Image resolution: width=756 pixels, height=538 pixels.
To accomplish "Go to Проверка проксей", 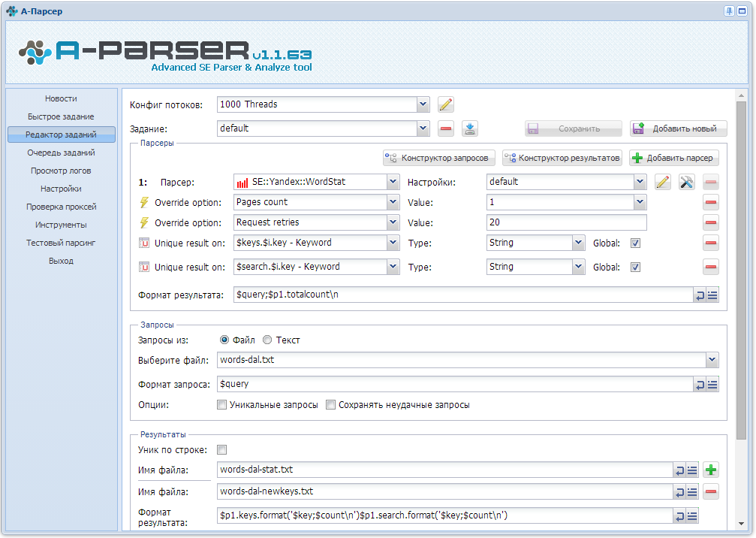I will point(62,207).
